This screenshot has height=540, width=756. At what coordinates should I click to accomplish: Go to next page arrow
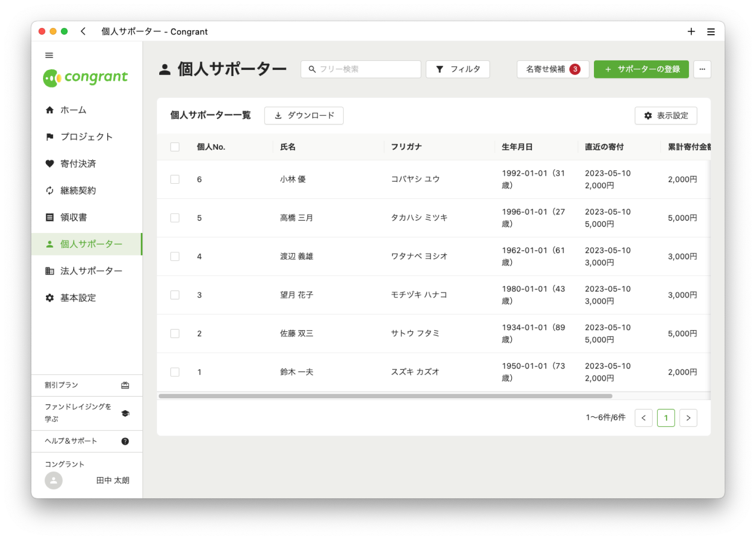coord(688,418)
